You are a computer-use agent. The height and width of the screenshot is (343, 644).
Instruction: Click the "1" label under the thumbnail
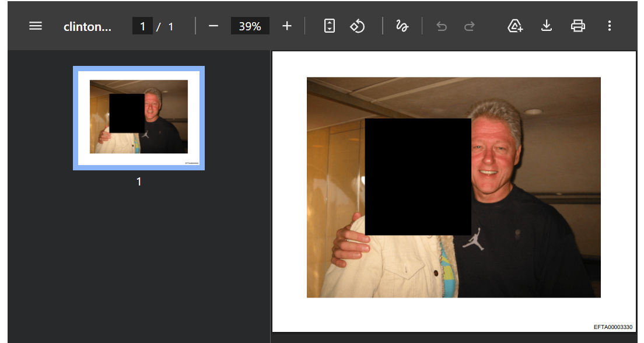pyautogui.click(x=139, y=182)
